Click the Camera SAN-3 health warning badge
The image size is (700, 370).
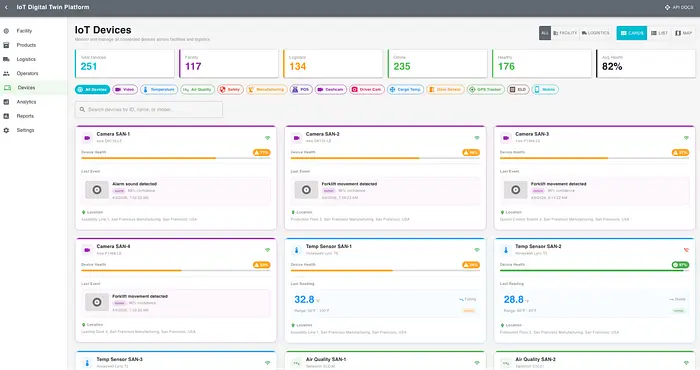click(680, 153)
